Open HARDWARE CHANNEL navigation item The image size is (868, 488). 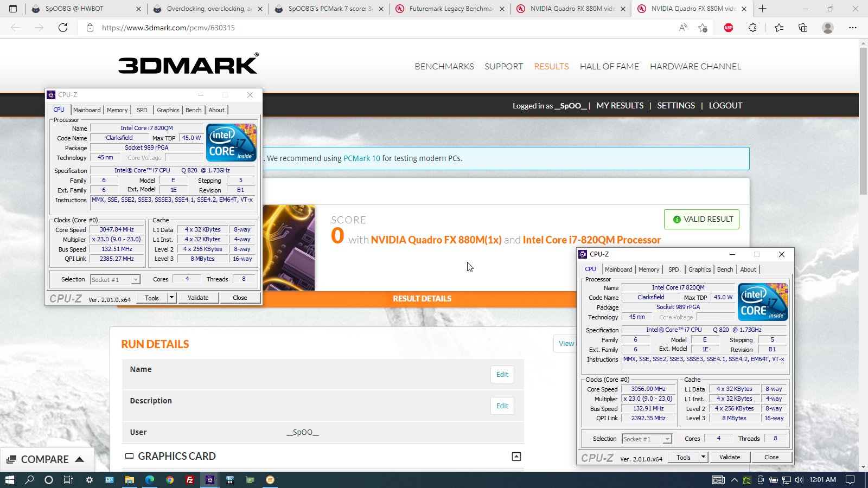[x=695, y=66]
